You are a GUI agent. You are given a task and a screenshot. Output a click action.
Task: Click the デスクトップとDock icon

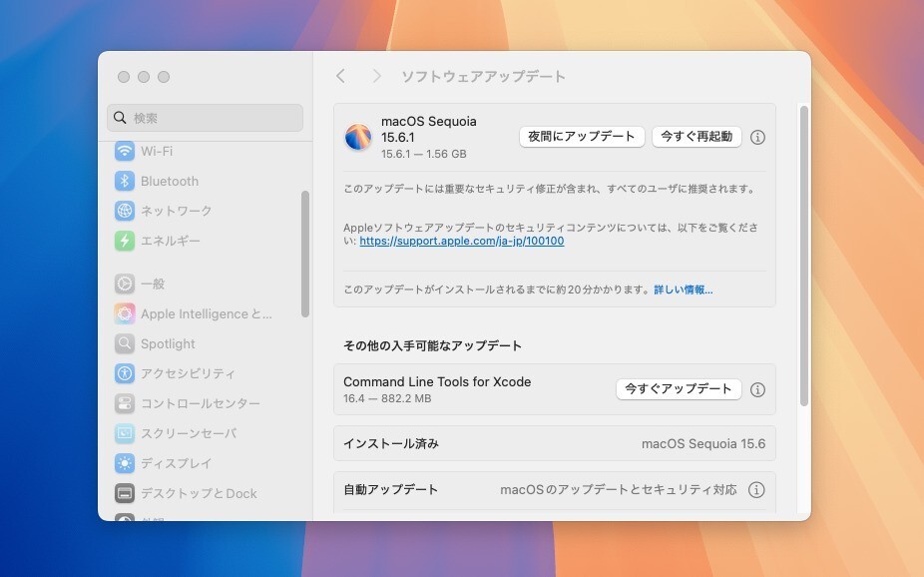[125, 493]
